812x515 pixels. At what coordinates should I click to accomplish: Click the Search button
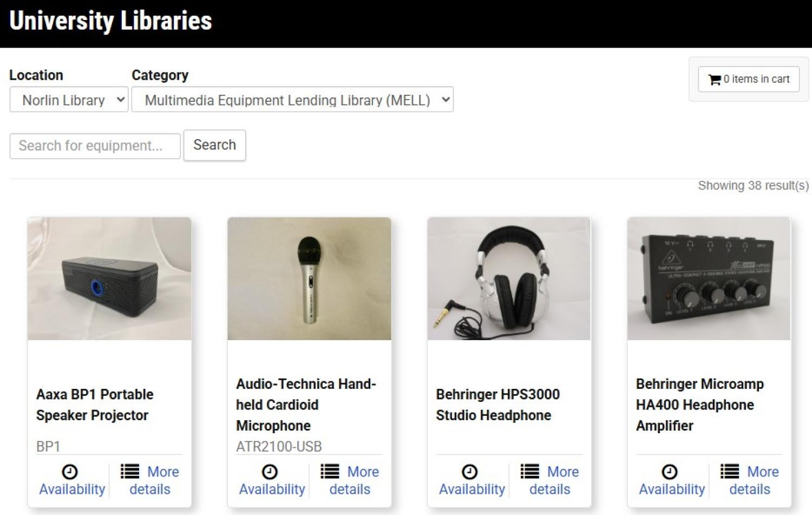(x=214, y=145)
